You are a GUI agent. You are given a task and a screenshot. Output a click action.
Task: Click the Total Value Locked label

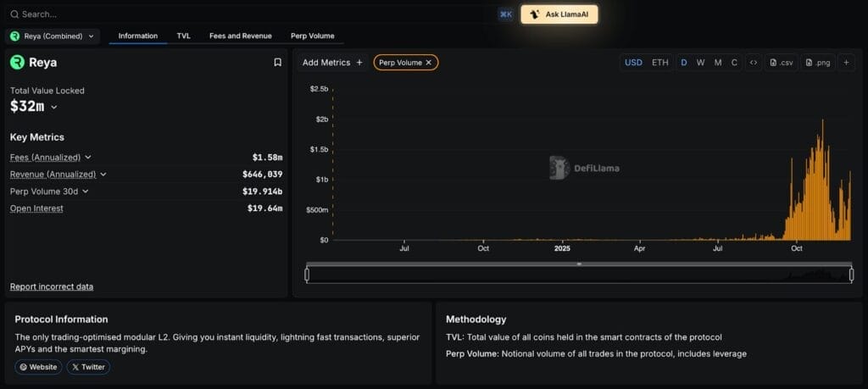pos(47,90)
